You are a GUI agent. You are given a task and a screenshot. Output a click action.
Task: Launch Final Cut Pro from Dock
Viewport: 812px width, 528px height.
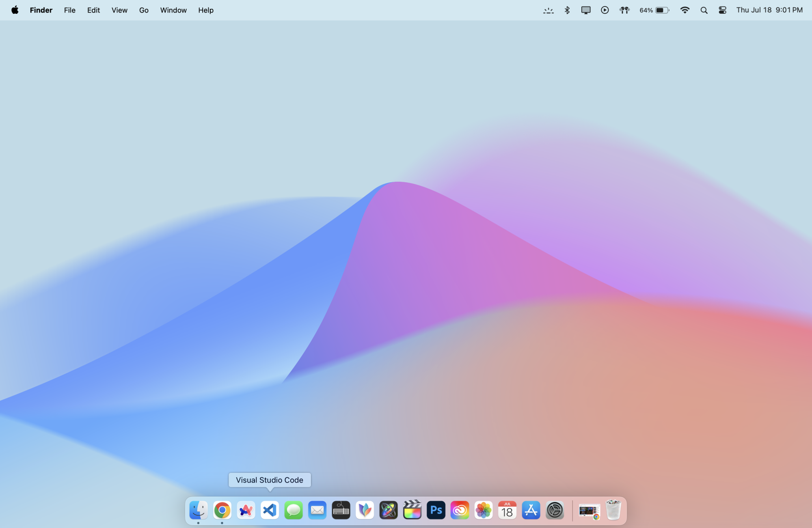pos(412,510)
